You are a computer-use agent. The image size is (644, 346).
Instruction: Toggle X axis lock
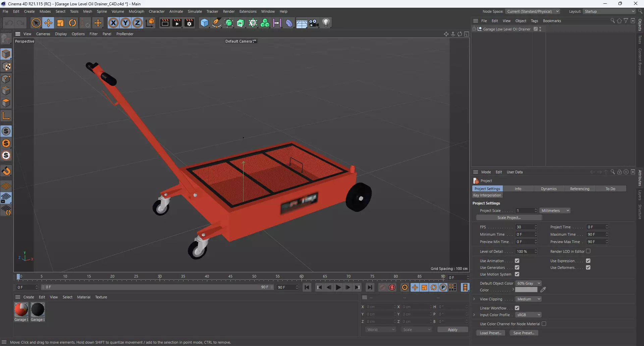[x=113, y=23]
